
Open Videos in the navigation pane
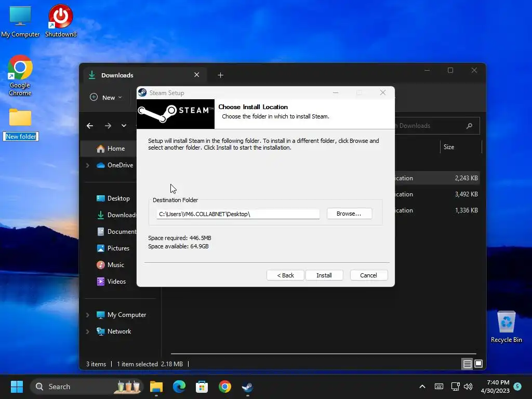tap(111, 282)
